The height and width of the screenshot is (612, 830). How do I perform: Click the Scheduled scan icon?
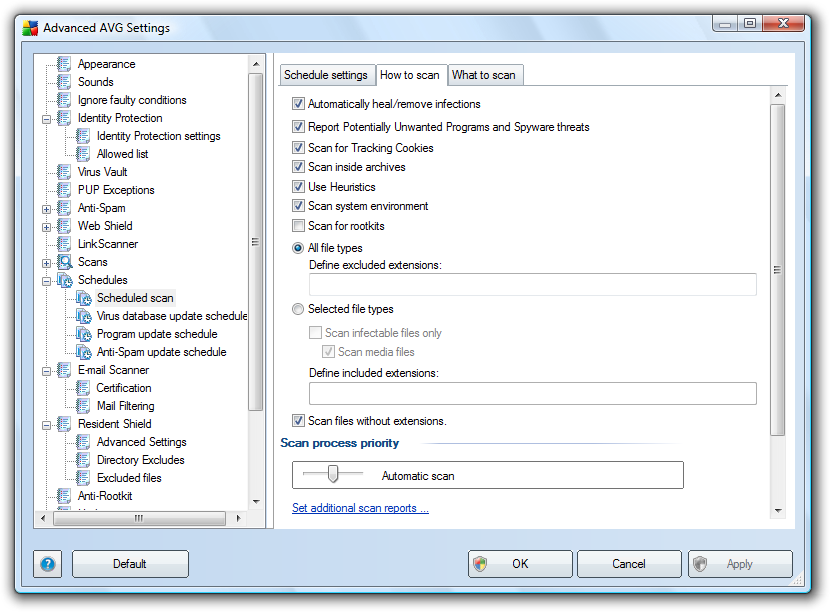click(x=84, y=298)
